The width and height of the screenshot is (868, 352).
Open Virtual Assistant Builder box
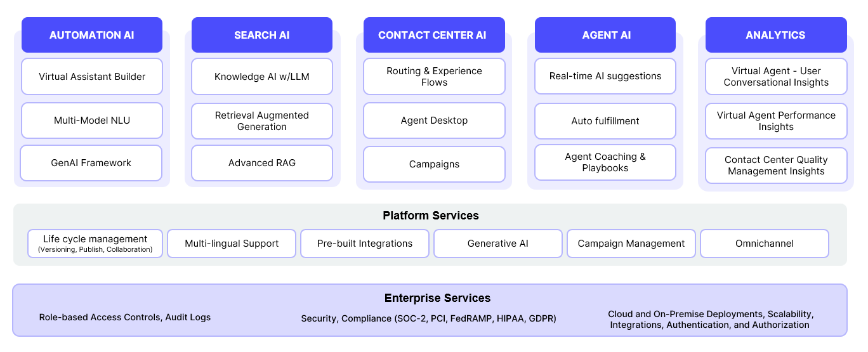tap(92, 77)
